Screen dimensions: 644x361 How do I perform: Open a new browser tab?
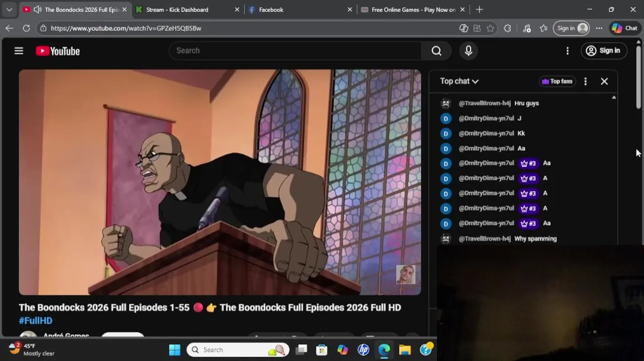pos(479,10)
